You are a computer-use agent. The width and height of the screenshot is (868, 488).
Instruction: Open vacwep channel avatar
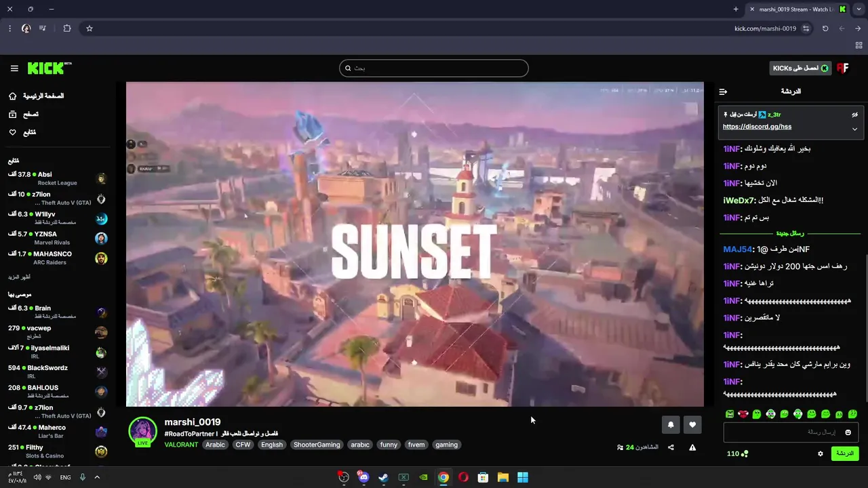tap(101, 332)
